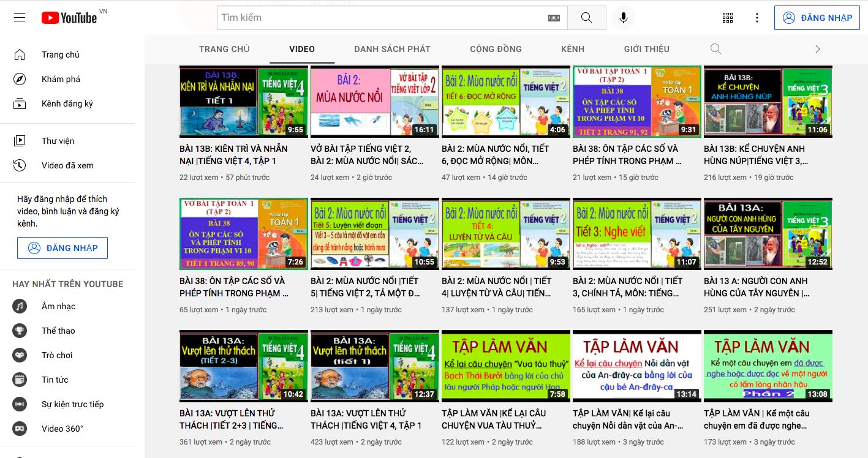The width and height of the screenshot is (868, 458).
Task: Open Âm nhạc category
Action: (x=58, y=306)
